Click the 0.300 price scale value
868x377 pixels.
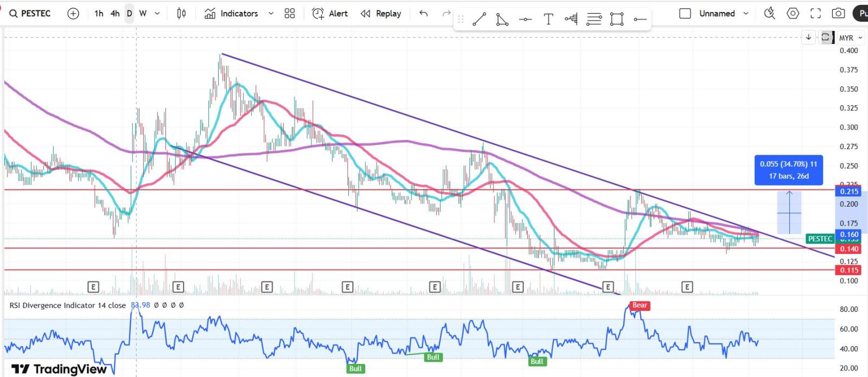[849, 127]
